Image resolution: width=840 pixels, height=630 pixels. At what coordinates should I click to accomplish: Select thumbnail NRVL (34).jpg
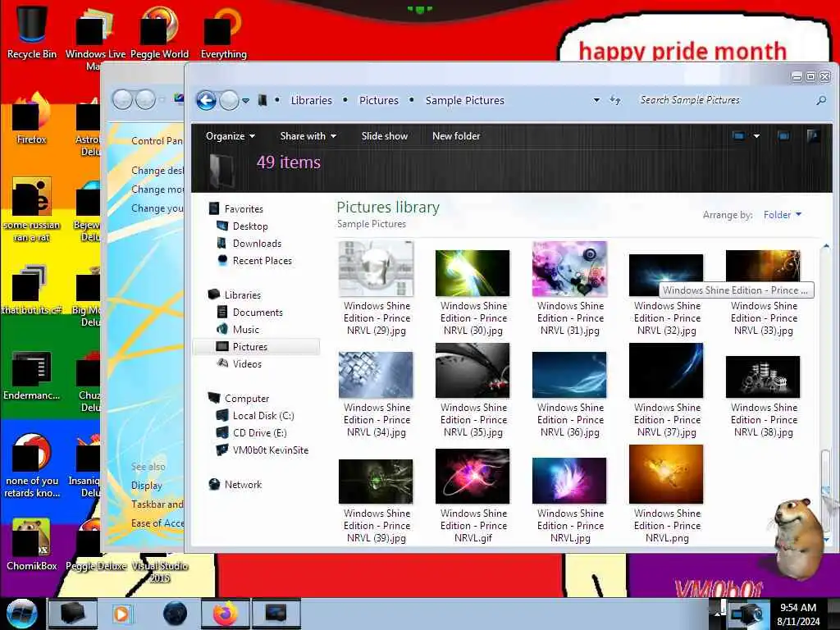click(376, 374)
